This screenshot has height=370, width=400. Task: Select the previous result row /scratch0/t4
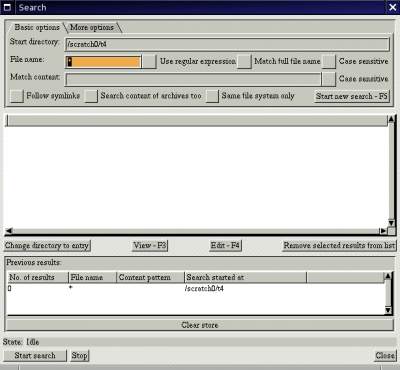196,288
